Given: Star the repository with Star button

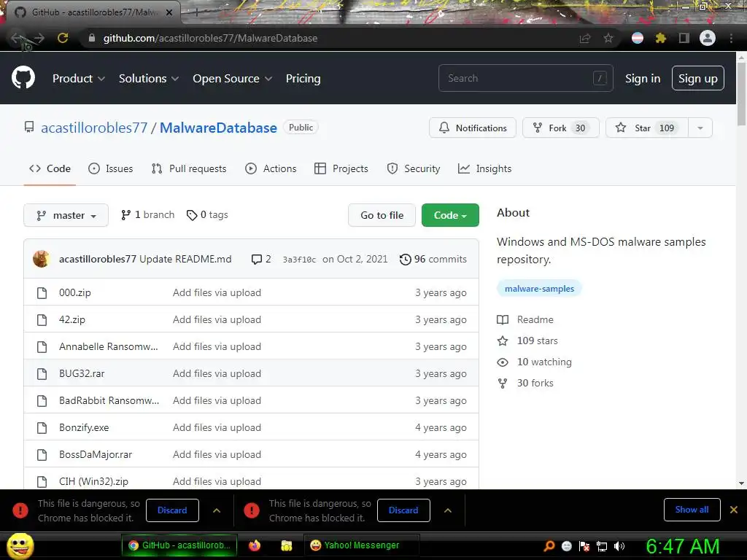Looking at the screenshot, I should [x=647, y=128].
